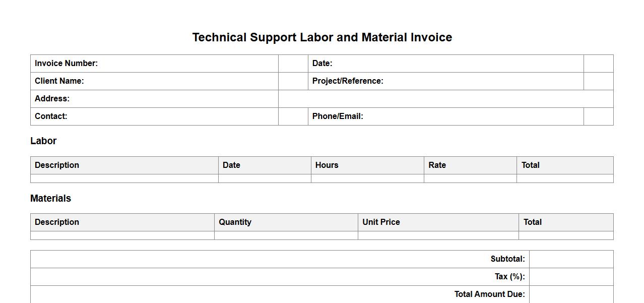Click the blank value cell beside Subtotal
Screen dimensions: 644x303
(x=571, y=259)
